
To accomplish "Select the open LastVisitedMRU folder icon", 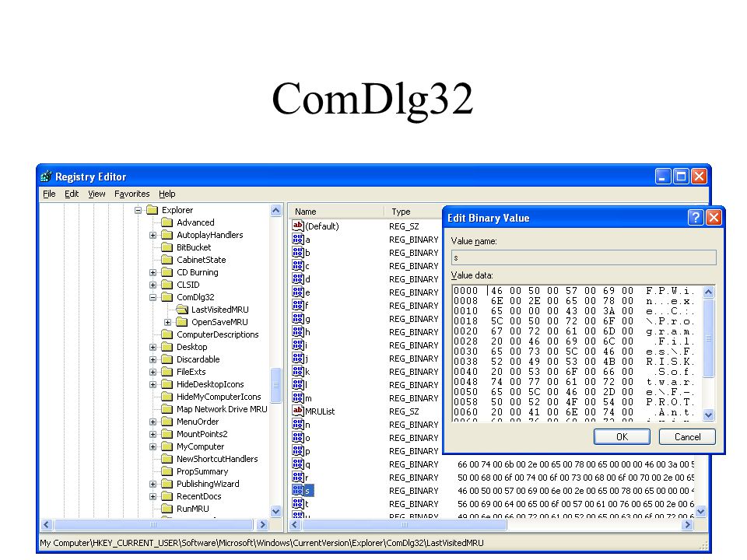I will click(x=182, y=310).
